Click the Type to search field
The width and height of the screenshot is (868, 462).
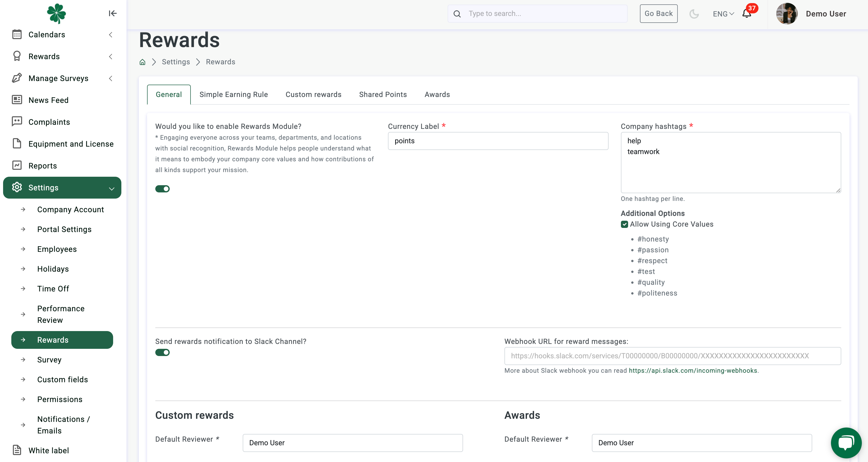click(537, 13)
